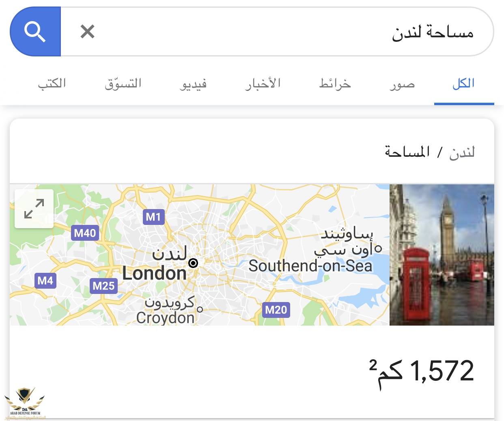Viewport: 504px width, 421px height.
Task: Click the London location marker on the map
Action: pyautogui.click(x=194, y=263)
